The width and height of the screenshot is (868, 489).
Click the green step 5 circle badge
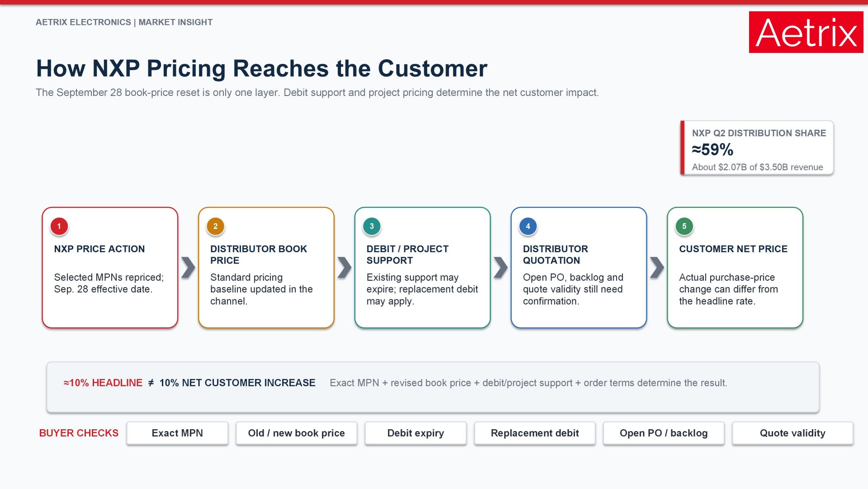click(684, 226)
